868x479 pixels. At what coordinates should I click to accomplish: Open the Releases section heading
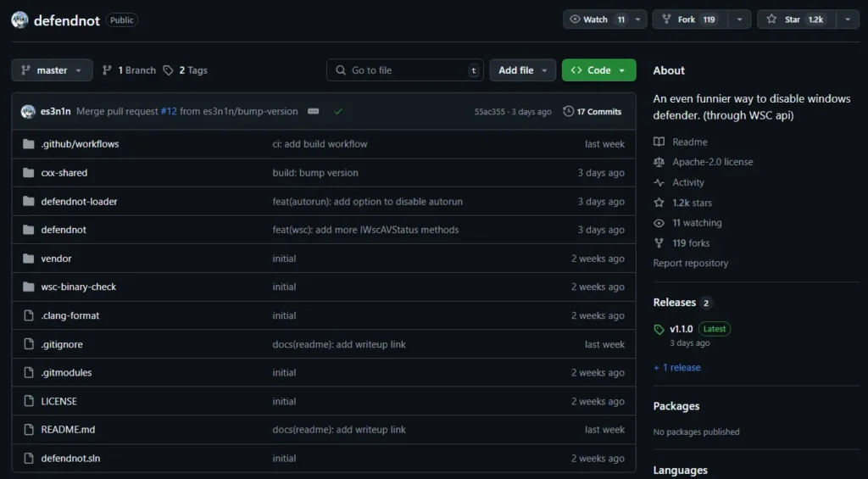674,303
